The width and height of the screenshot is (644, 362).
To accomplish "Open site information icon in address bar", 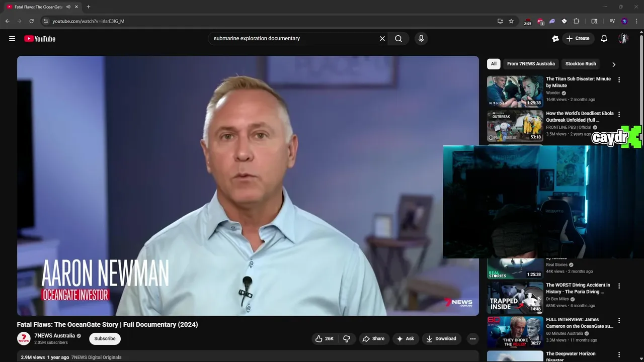I will coord(46,21).
